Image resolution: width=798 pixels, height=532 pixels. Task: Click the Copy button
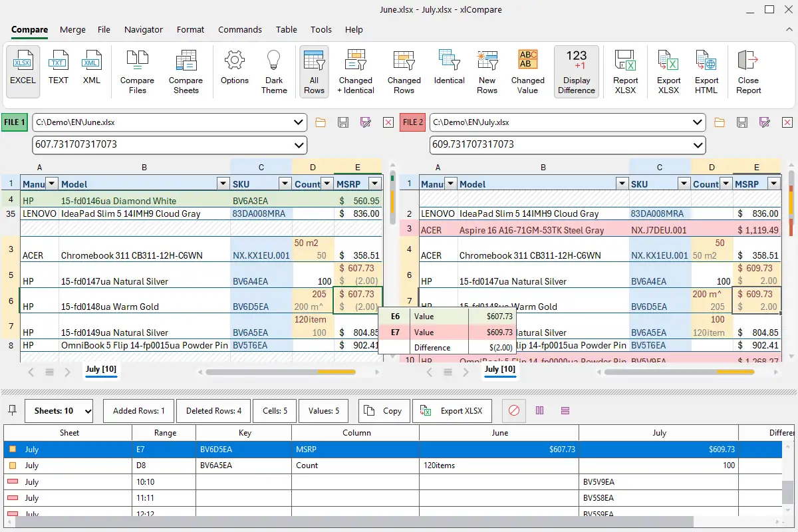coord(384,411)
